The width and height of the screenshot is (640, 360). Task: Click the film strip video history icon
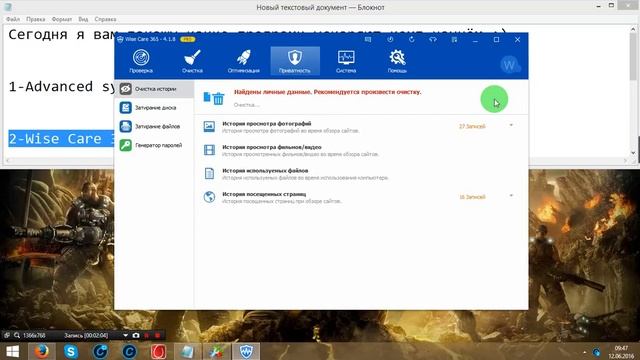click(x=209, y=150)
